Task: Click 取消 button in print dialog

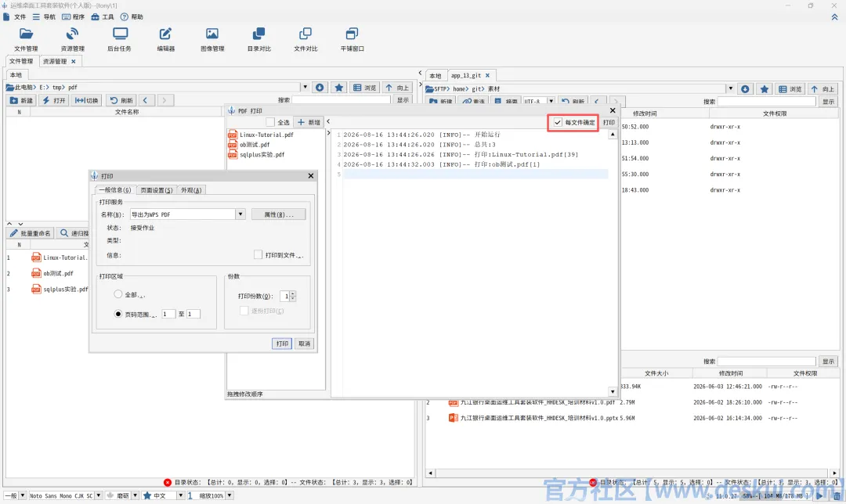Action: coord(304,344)
